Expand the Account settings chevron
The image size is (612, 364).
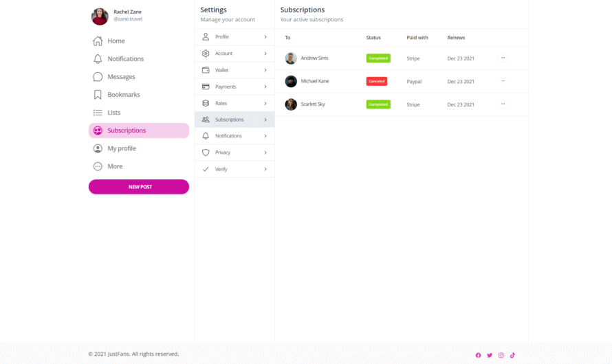point(265,54)
